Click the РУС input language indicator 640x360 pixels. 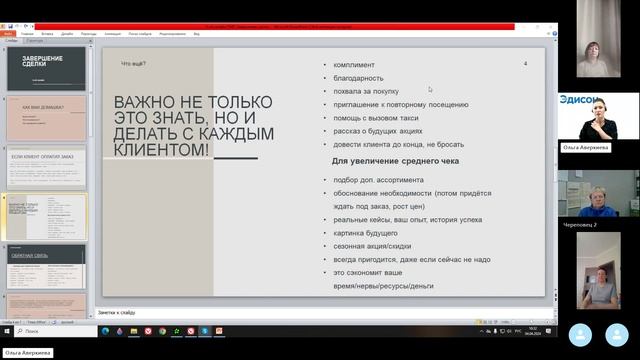tap(518, 331)
